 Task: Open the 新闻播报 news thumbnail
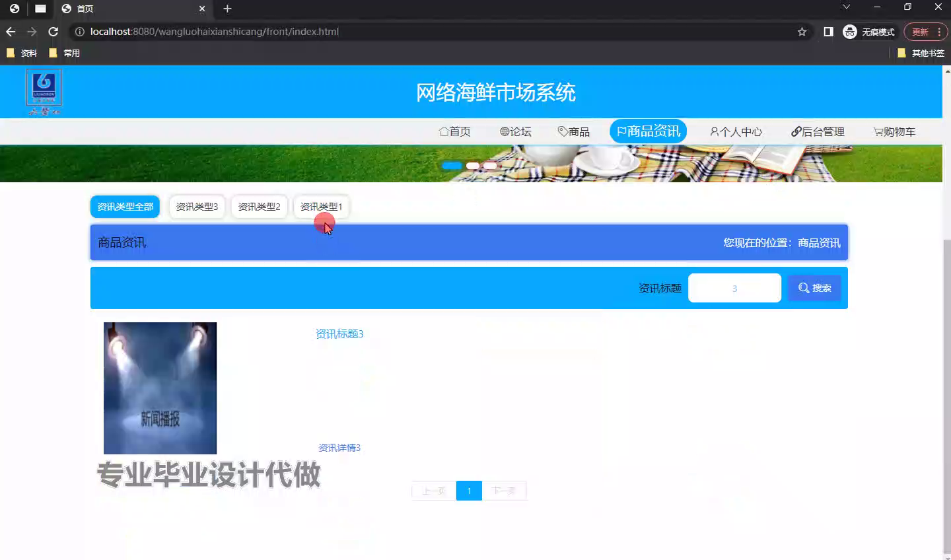(160, 388)
